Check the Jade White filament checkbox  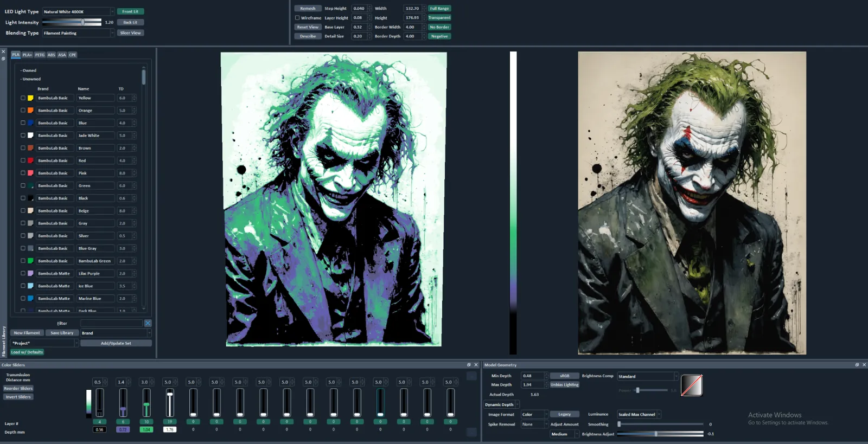pos(23,136)
